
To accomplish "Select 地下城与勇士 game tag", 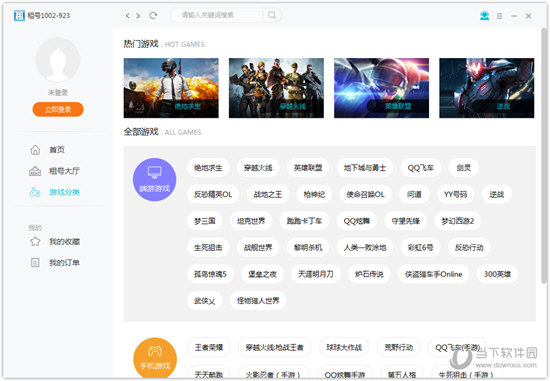I will pos(365,168).
